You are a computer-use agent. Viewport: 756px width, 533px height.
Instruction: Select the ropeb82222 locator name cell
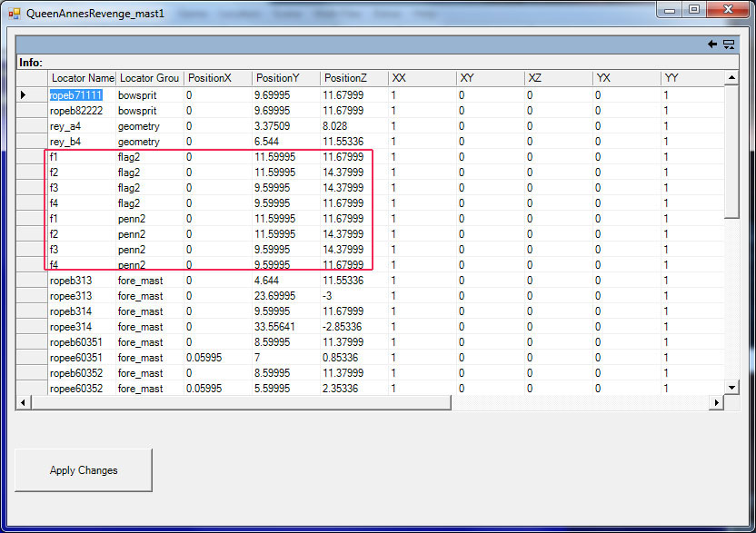coord(82,111)
